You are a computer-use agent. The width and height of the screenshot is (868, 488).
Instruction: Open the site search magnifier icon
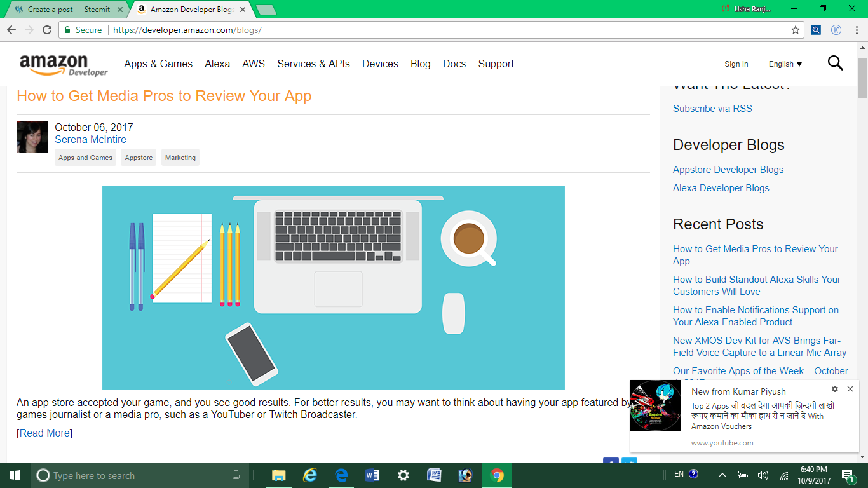point(836,64)
